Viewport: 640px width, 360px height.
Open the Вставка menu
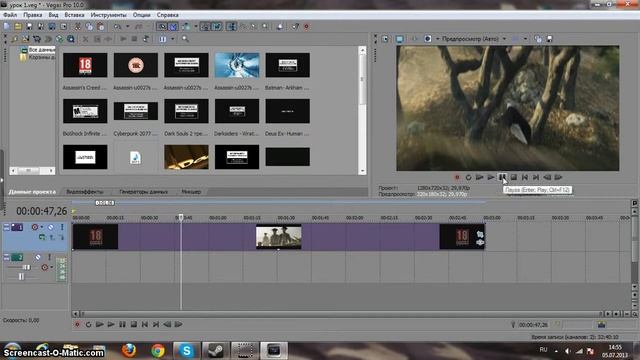tap(74, 15)
